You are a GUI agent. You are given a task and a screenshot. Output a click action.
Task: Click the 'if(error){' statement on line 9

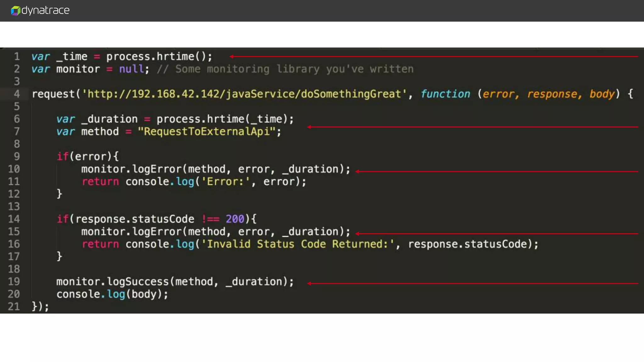[x=87, y=156]
